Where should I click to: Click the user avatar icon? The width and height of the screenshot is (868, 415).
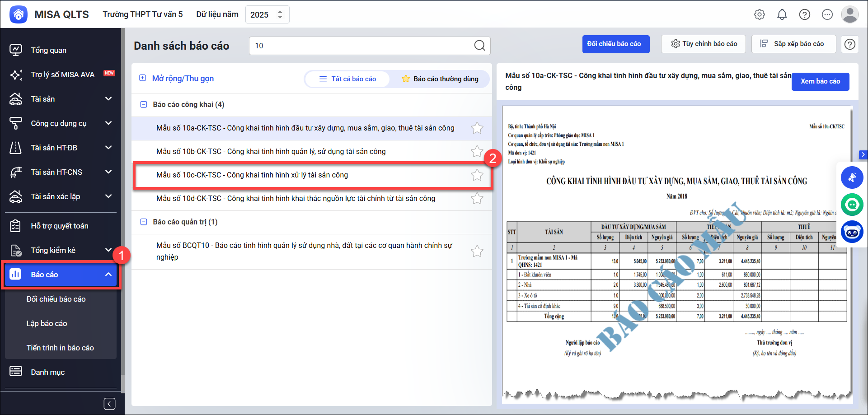click(849, 14)
